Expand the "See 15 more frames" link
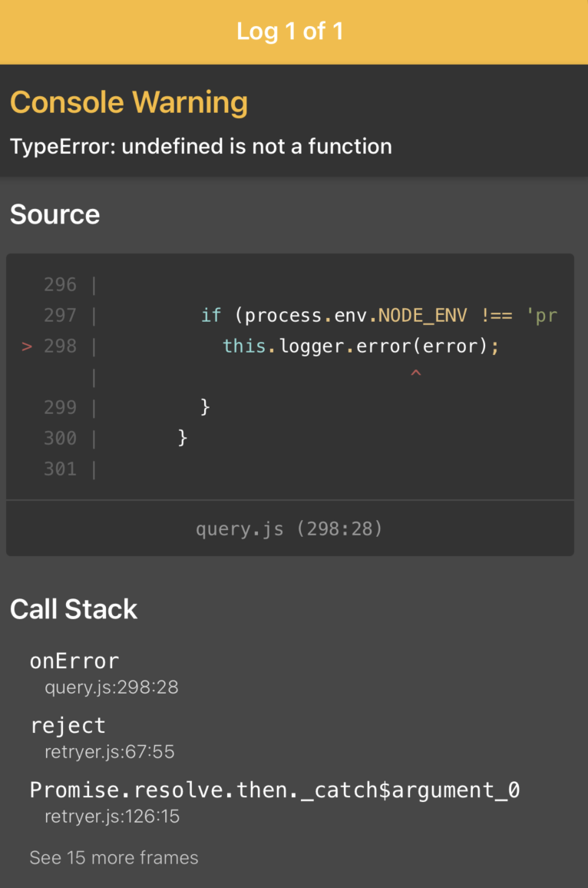Viewport: 588px width, 888px height. 114,857
